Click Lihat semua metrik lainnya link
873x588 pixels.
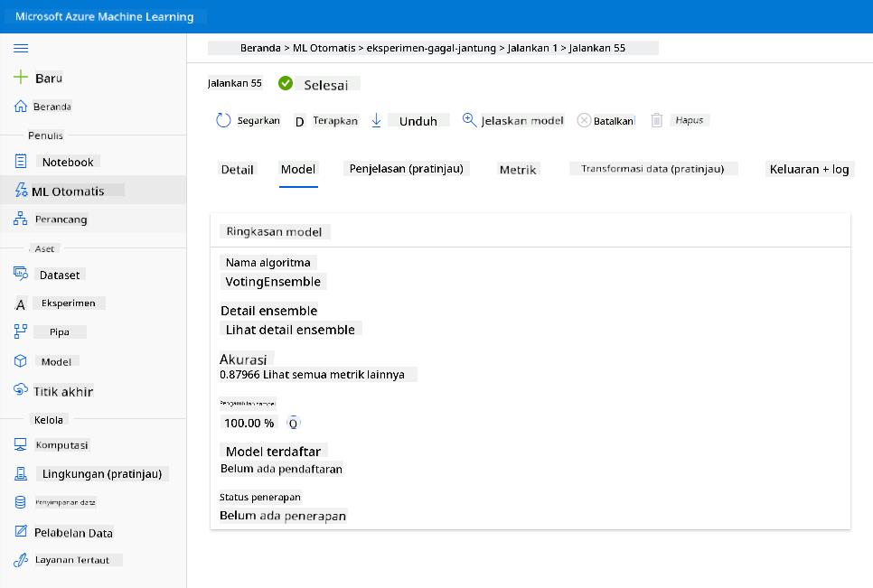[x=333, y=374]
